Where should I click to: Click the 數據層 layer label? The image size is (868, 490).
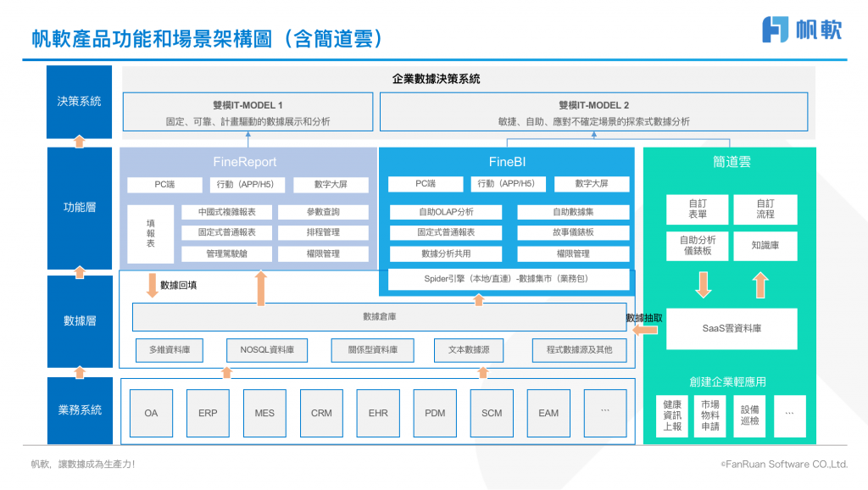[x=80, y=321]
